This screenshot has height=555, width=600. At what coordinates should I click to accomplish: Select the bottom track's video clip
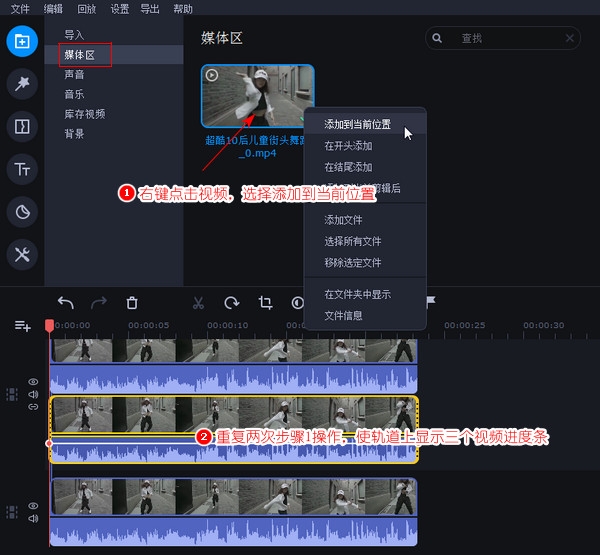point(234,497)
